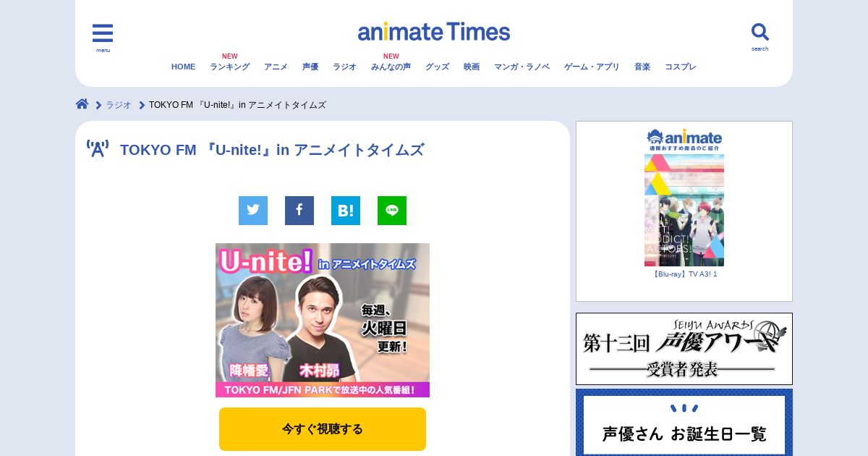Go to home via breadcrumb house icon
Viewport: 868px width, 456px height.
82,104
